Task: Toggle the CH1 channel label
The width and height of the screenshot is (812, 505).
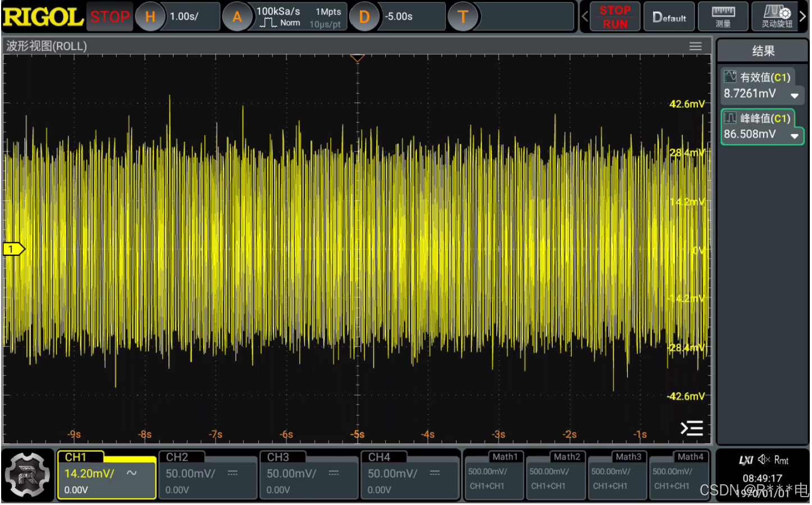Action: [76, 457]
